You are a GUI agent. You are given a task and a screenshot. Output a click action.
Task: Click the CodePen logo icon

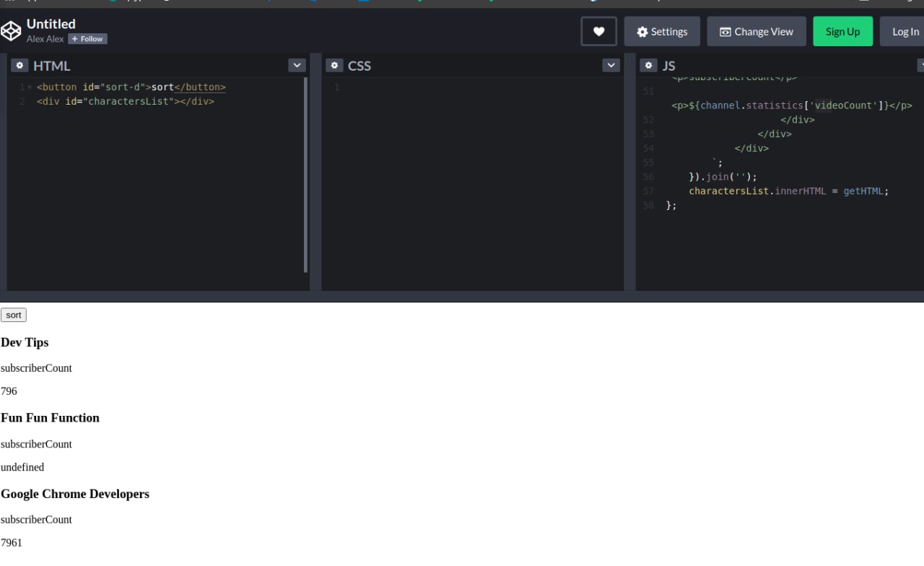click(x=11, y=31)
